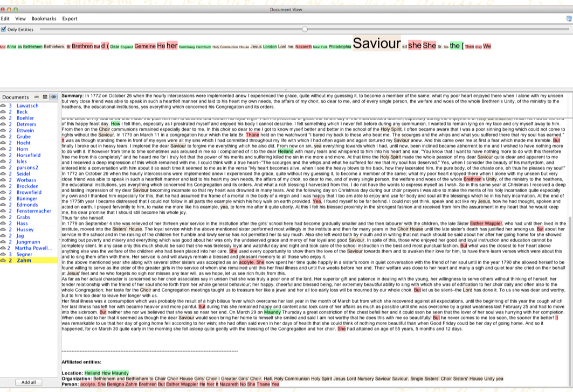Click the cloud icon beside Horsefield
The height and width of the screenshot is (392, 573).
(3, 155)
